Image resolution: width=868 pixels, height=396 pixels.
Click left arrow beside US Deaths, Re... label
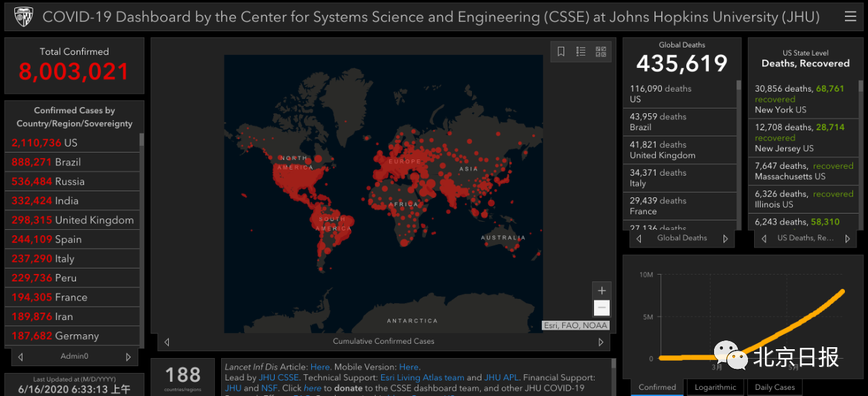[x=764, y=239]
